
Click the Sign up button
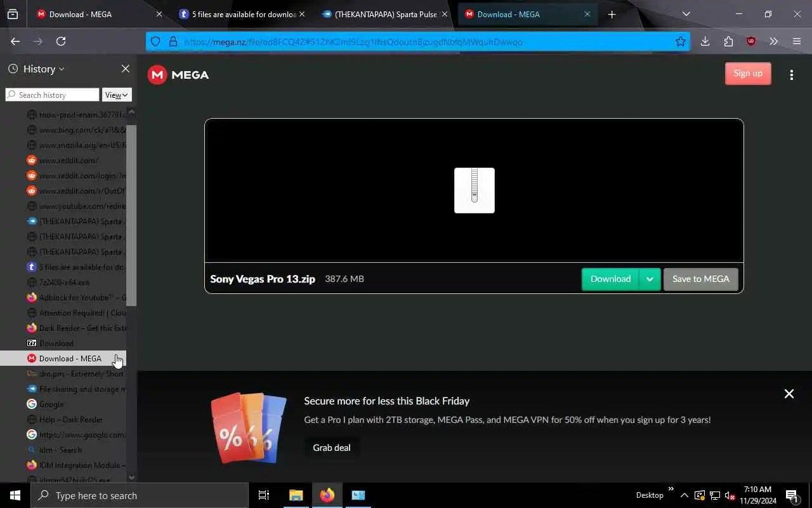(748, 74)
